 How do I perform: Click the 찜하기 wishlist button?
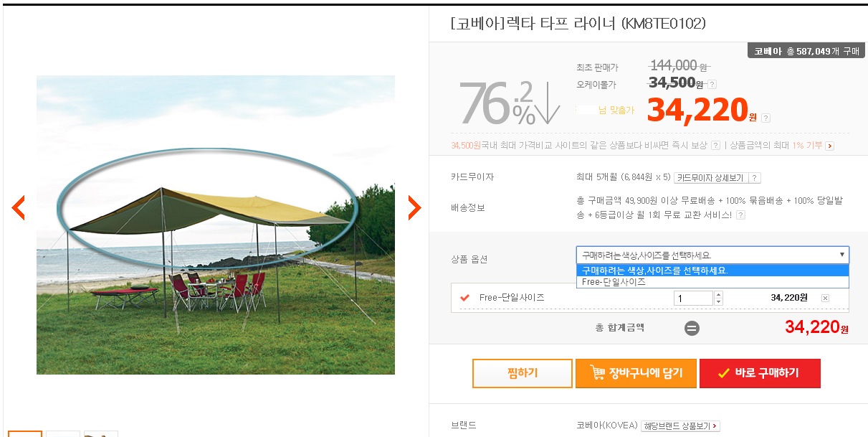522,373
